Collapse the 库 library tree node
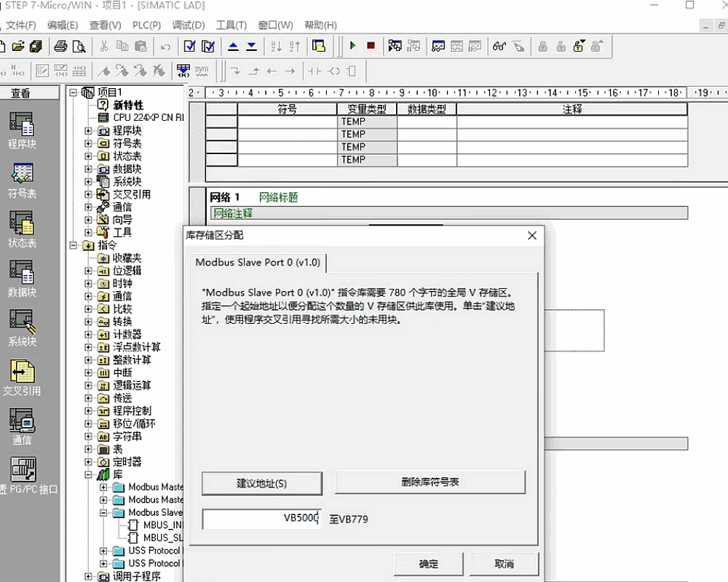The image size is (728, 582). click(x=89, y=474)
